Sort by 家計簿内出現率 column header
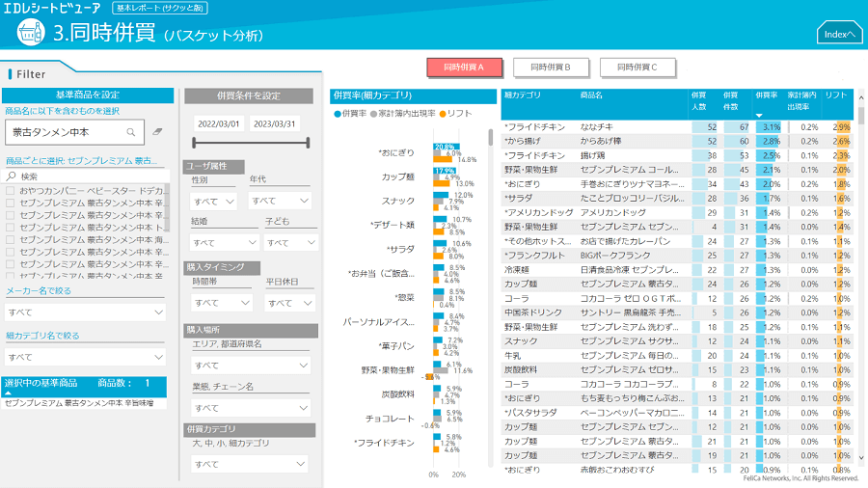868x488 pixels. point(802,100)
